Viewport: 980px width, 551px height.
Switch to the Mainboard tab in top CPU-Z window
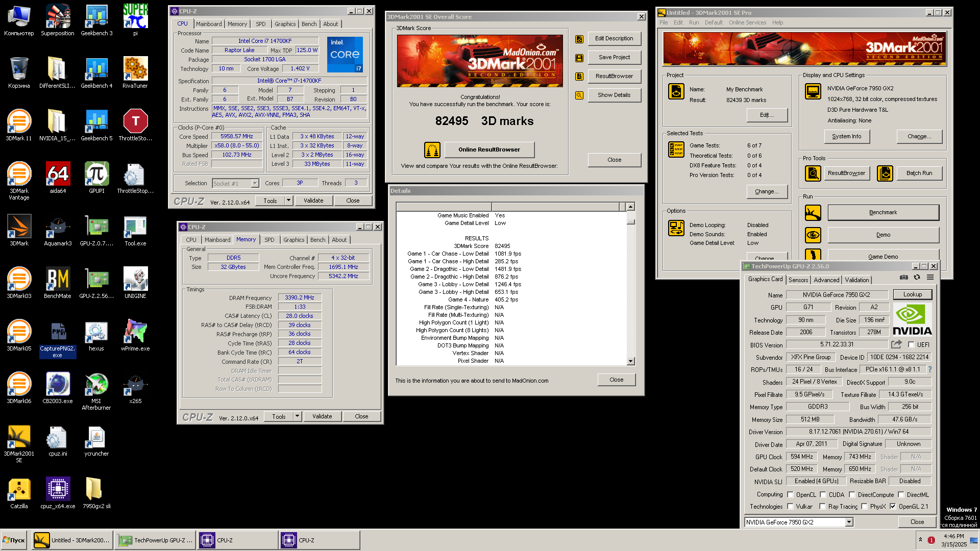click(209, 24)
